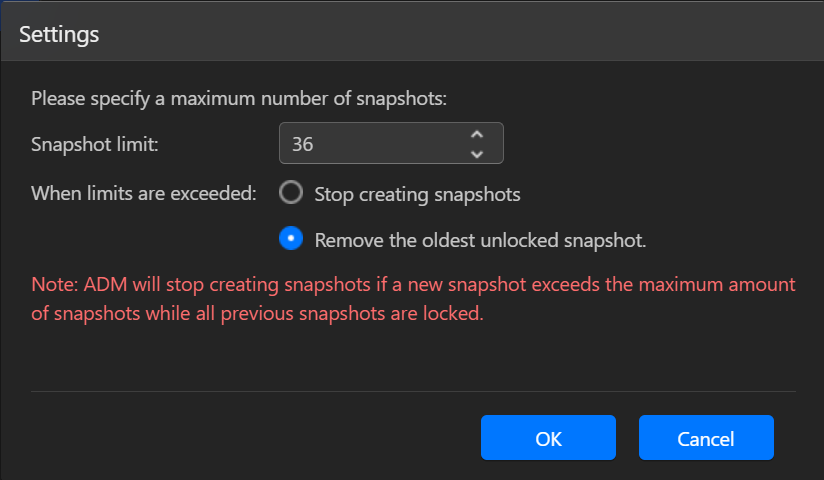Click the "When limits are exceeded:" label

click(144, 194)
